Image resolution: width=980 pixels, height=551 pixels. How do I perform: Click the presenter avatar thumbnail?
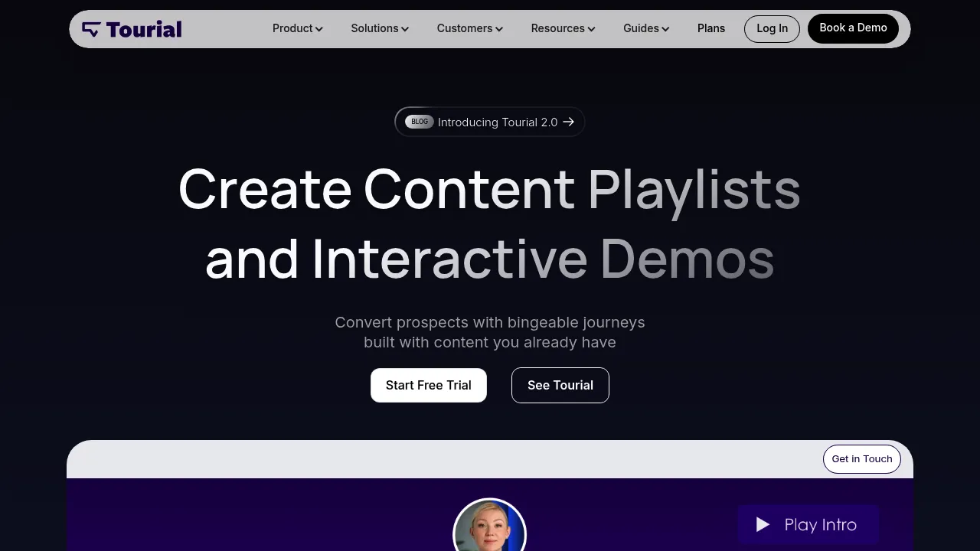coord(490,525)
